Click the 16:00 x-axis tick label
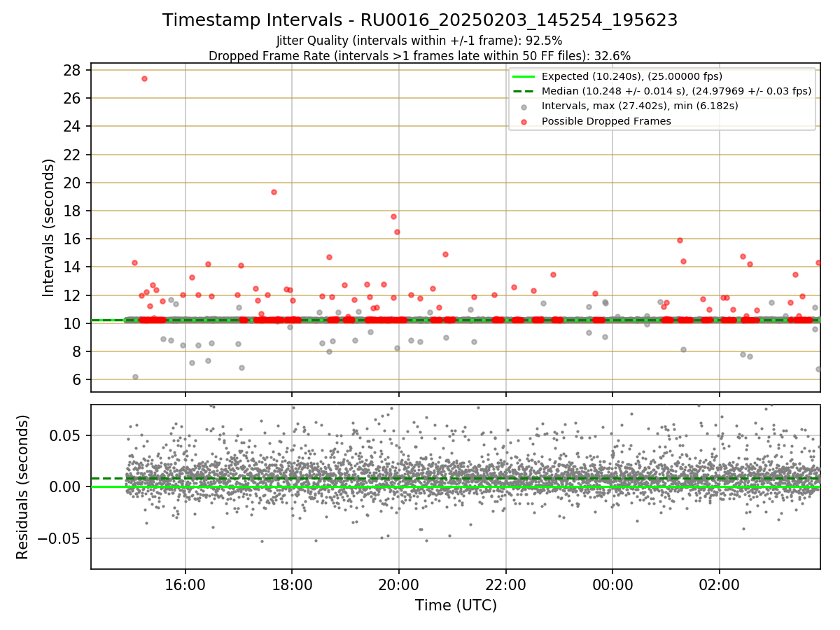Image resolution: width=840 pixels, height=630 pixels. click(185, 585)
